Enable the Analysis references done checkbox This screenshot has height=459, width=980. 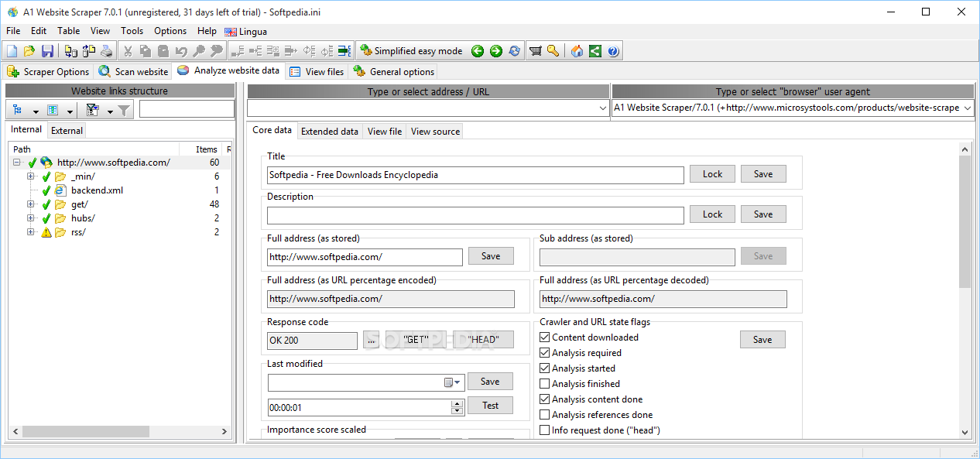(x=545, y=415)
